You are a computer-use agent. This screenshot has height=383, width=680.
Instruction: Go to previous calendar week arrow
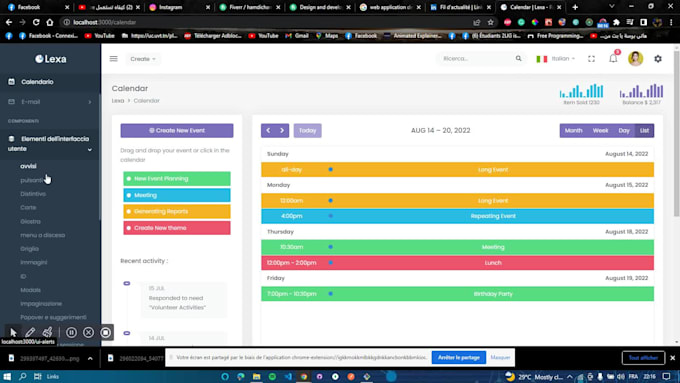click(x=268, y=131)
